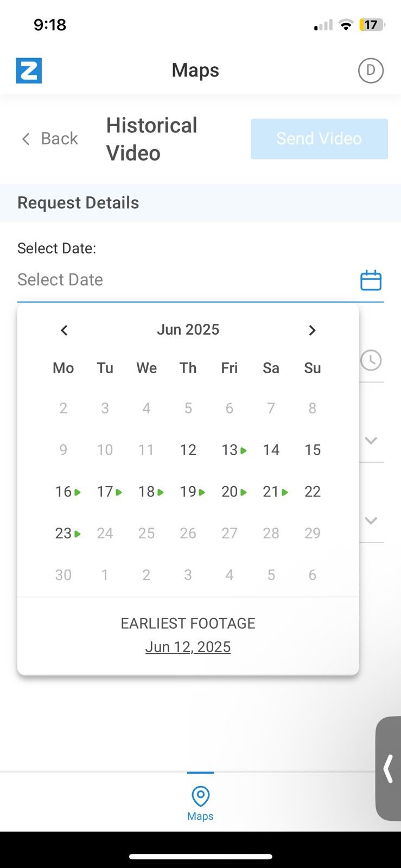Choose June 16 on the calendar
This screenshot has height=868, width=401.
click(68, 492)
